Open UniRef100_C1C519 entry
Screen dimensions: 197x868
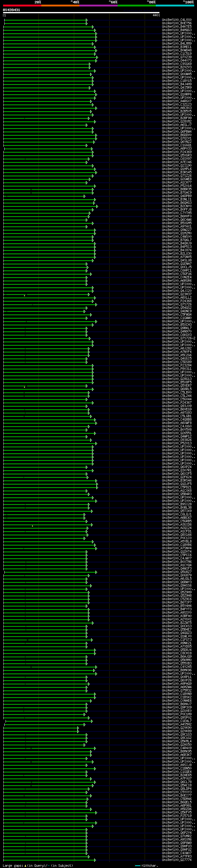(x=177, y=54)
